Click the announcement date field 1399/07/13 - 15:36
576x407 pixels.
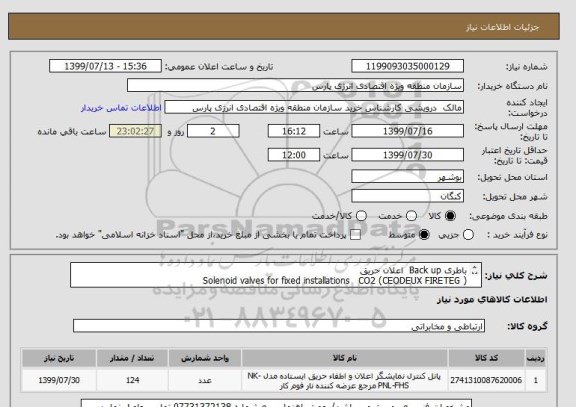click(105, 66)
